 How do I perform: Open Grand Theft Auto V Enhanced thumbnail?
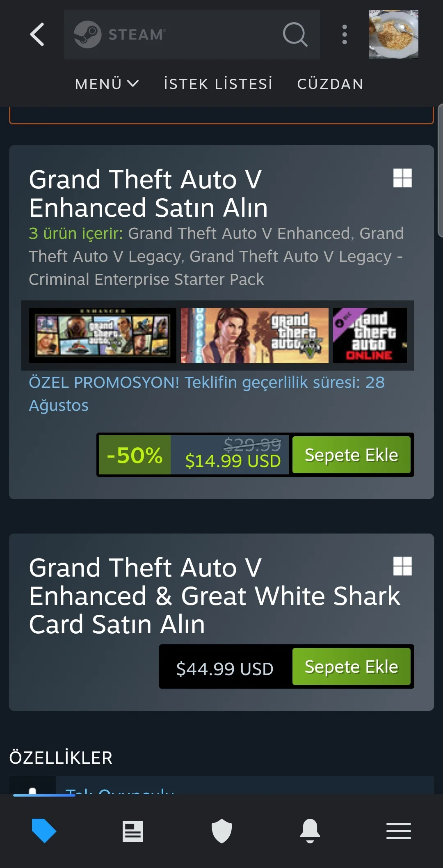pos(103,335)
